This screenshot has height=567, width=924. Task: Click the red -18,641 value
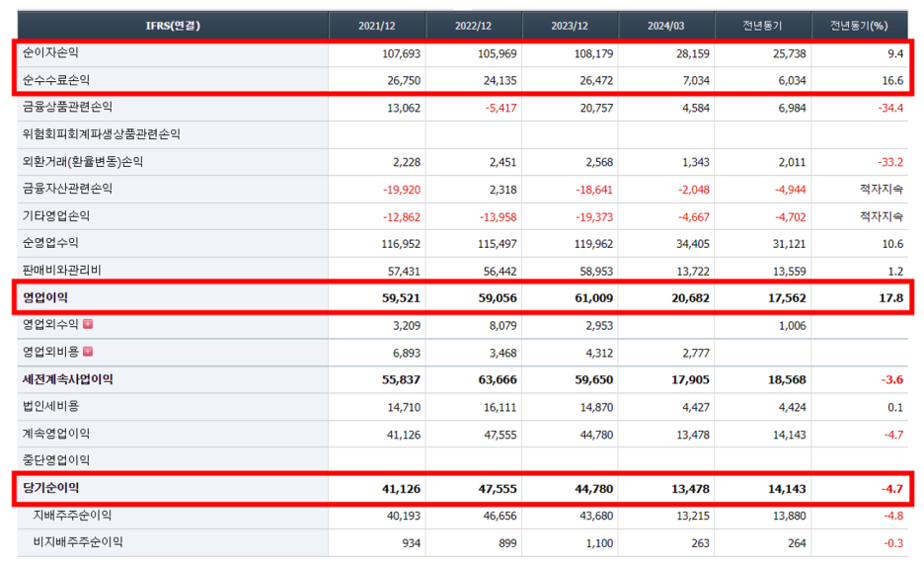pos(594,190)
